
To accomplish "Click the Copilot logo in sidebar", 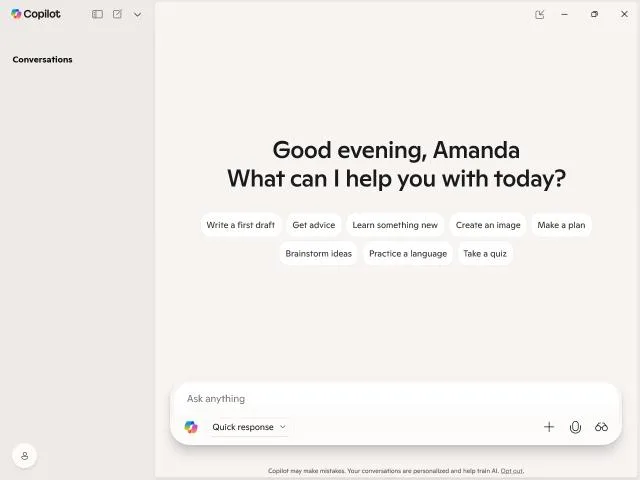I will tap(36, 14).
